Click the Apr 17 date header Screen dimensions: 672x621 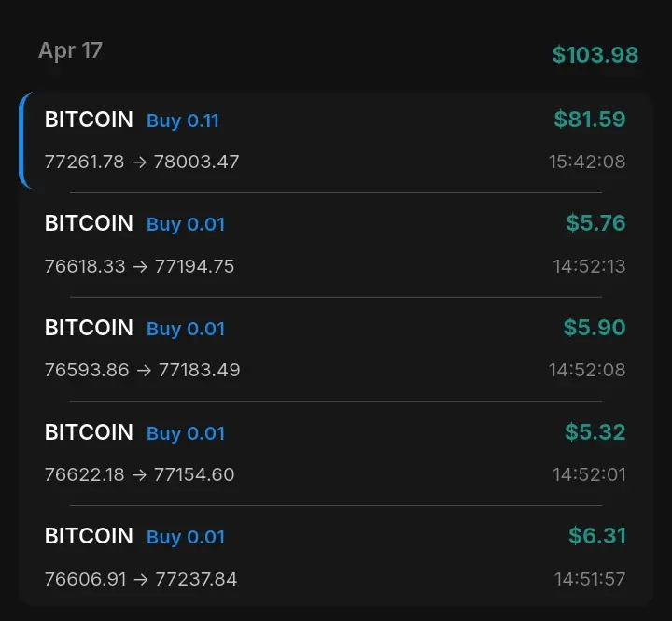click(70, 50)
